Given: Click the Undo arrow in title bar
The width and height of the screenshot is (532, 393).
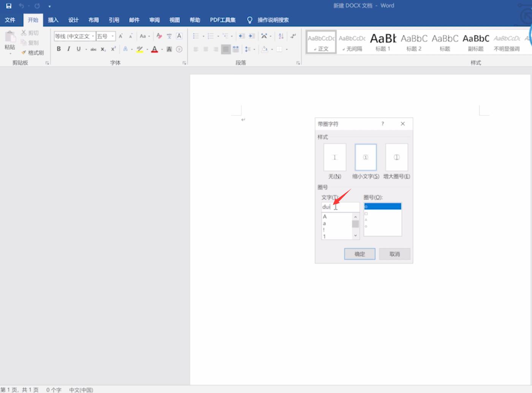Looking at the screenshot, I should [x=22, y=6].
